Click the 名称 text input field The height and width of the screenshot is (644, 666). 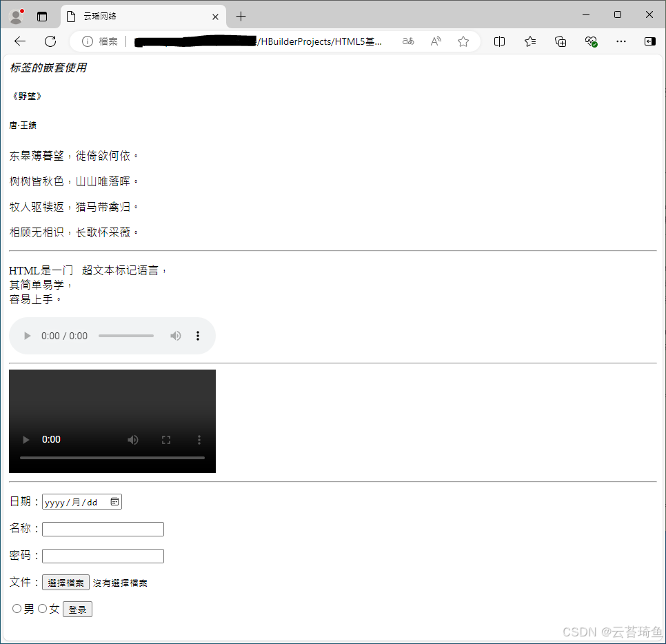click(103, 529)
